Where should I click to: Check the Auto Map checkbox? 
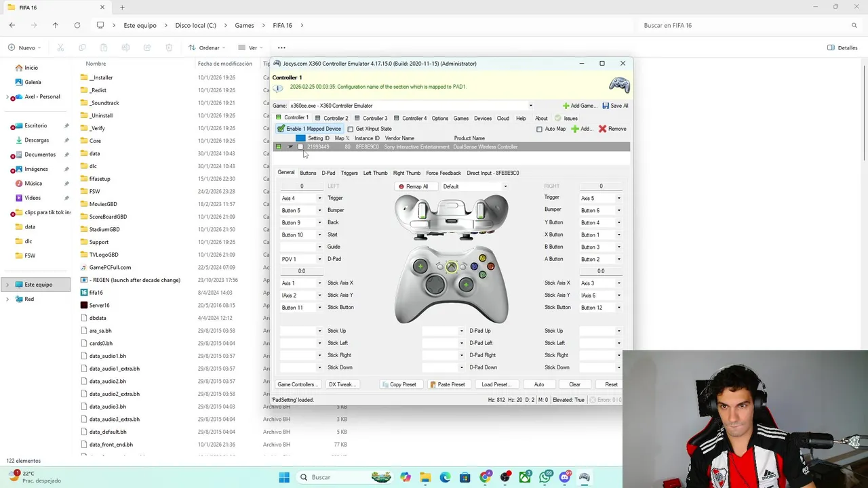pos(539,129)
